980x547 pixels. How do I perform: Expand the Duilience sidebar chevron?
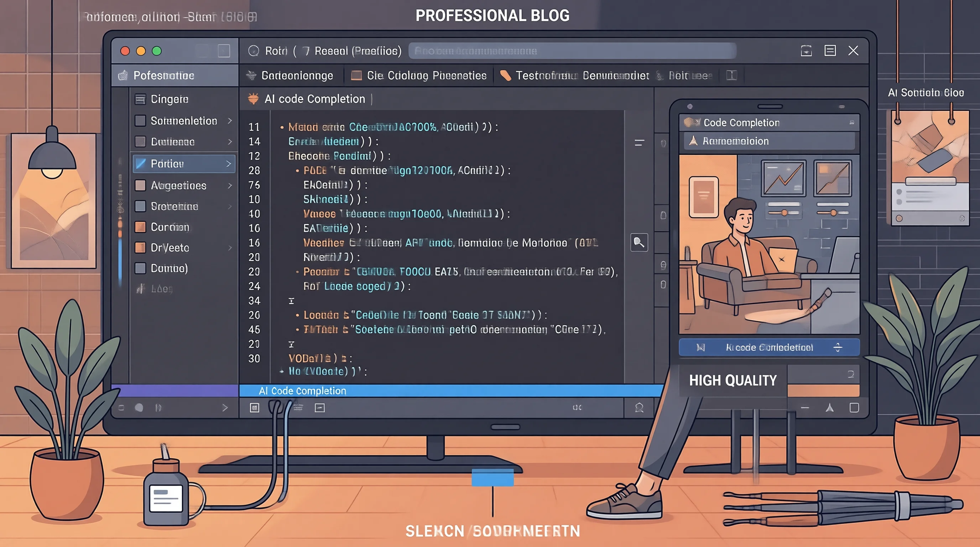pyautogui.click(x=230, y=142)
